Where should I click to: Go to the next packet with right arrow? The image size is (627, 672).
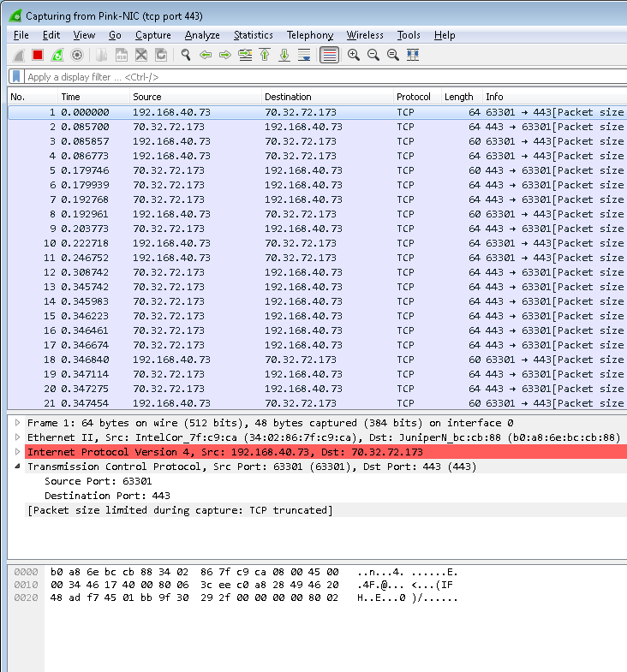pos(225,55)
